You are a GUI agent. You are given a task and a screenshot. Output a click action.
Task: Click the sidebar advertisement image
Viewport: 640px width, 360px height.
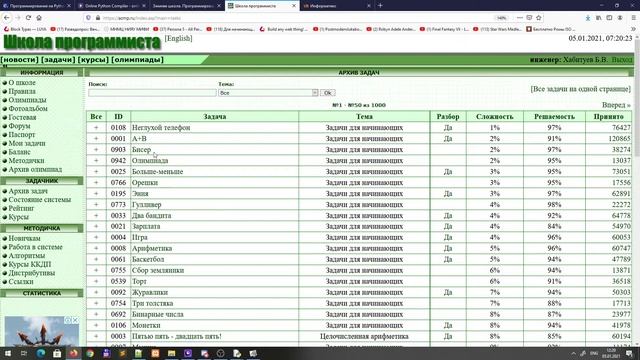pos(42,331)
